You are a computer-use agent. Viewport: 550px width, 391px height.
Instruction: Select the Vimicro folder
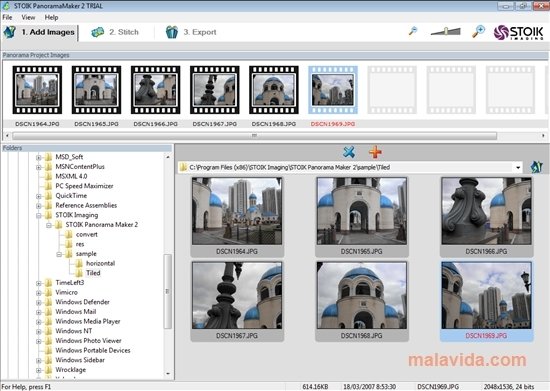[x=66, y=292]
